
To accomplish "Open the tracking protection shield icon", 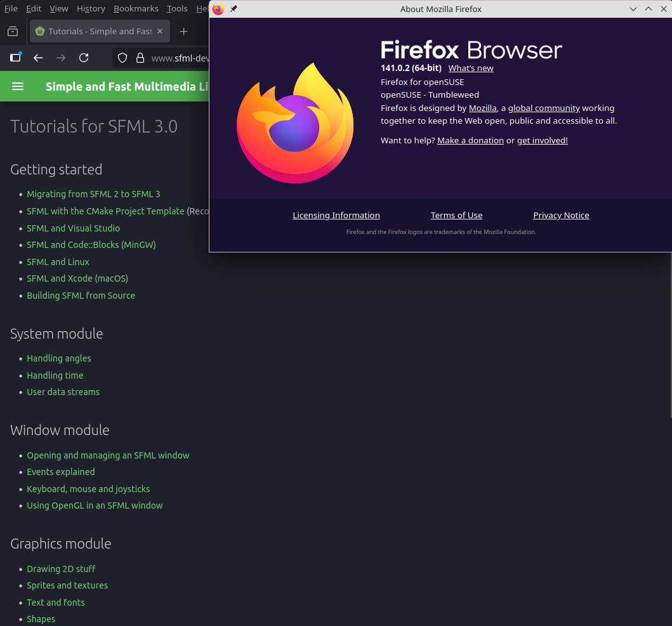I will coord(124,58).
